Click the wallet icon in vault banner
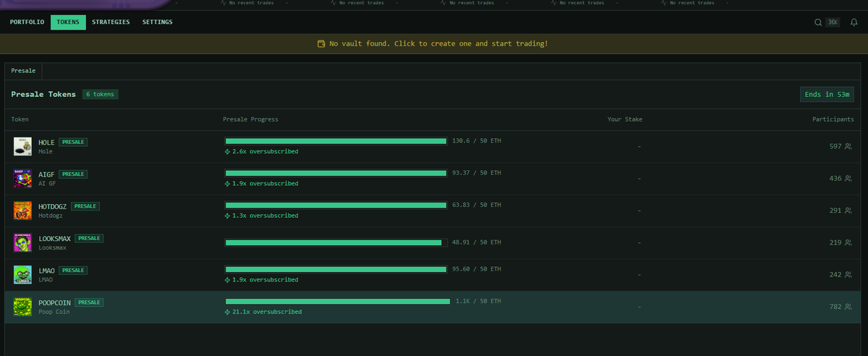 pos(321,44)
